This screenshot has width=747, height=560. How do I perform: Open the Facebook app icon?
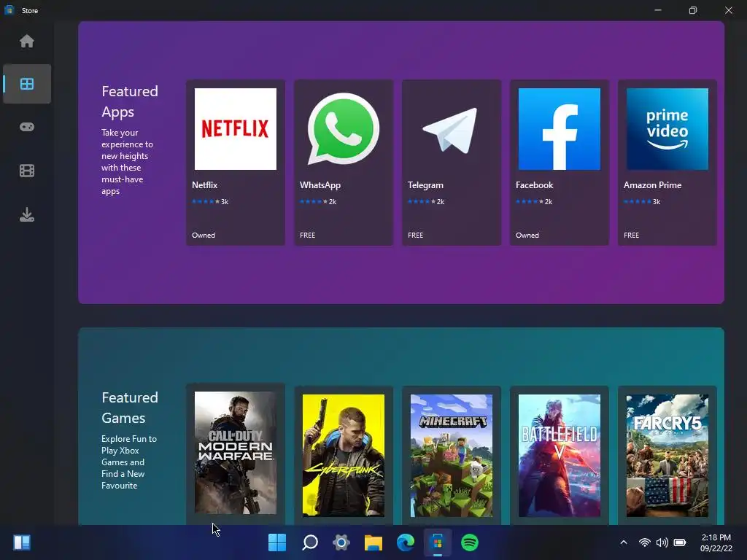coord(560,129)
